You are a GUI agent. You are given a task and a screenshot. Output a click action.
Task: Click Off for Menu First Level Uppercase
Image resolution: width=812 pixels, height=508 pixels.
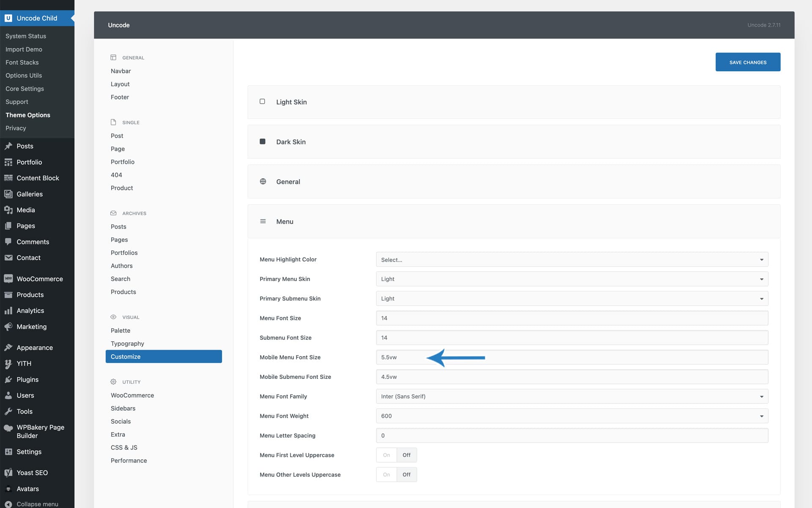406,455
